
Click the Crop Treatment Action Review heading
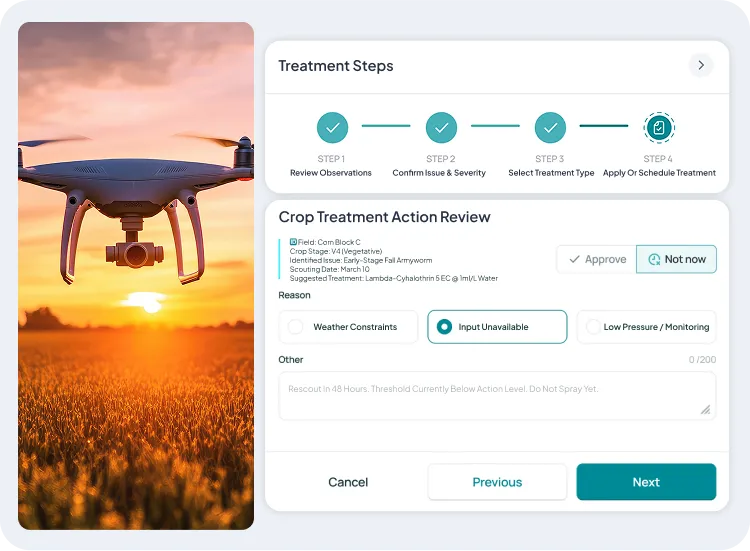385,217
